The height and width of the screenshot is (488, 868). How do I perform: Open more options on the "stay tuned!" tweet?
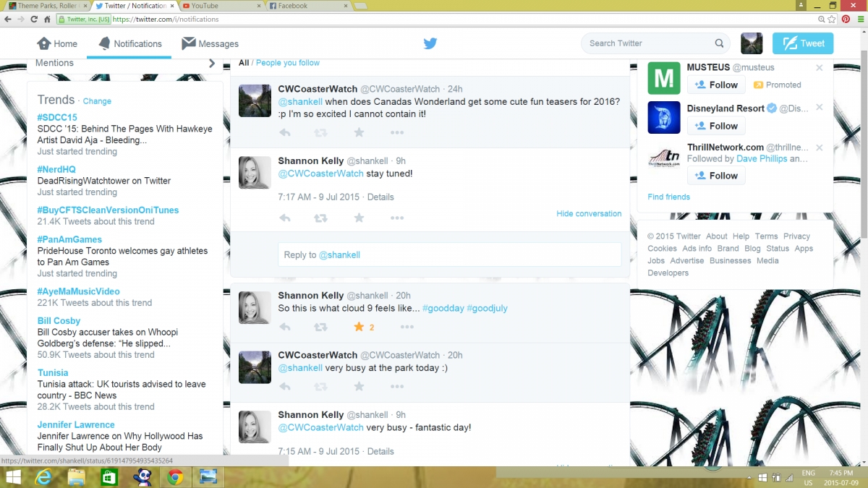click(x=397, y=218)
